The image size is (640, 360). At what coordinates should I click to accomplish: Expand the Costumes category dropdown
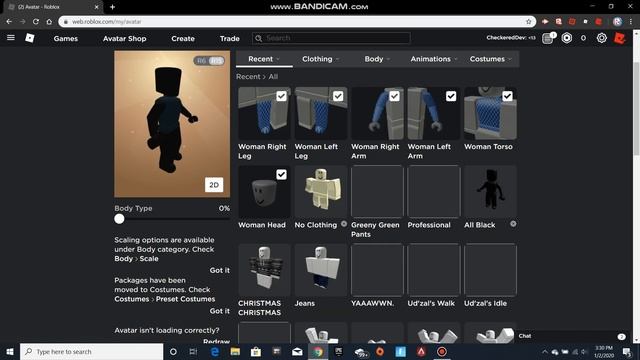(490, 59)
